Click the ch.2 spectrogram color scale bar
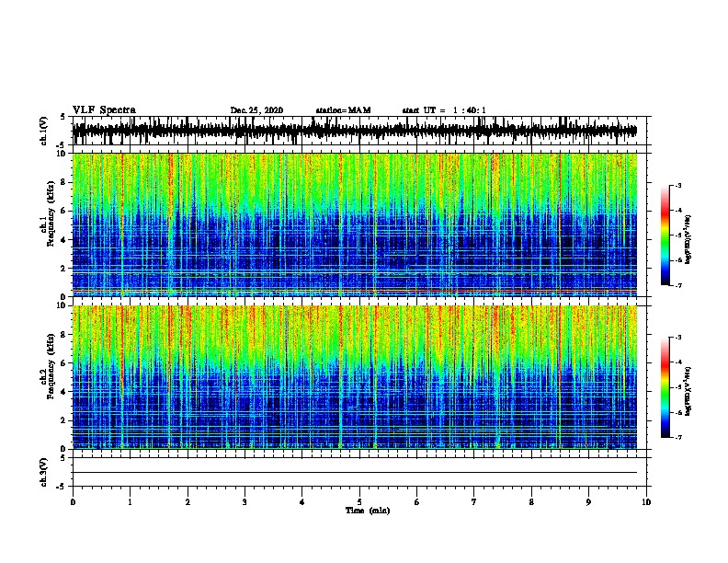728x563 pixels. [x=665, y=387]
